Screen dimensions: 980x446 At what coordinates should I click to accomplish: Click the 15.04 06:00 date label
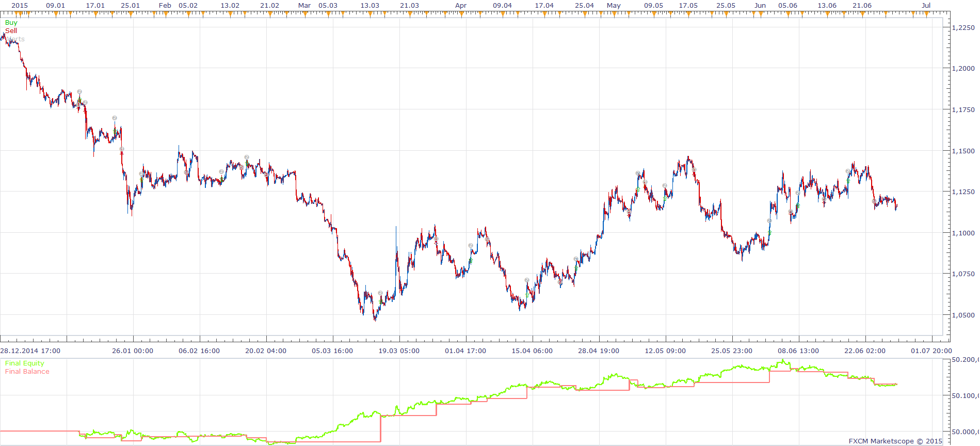pos(532,351)
